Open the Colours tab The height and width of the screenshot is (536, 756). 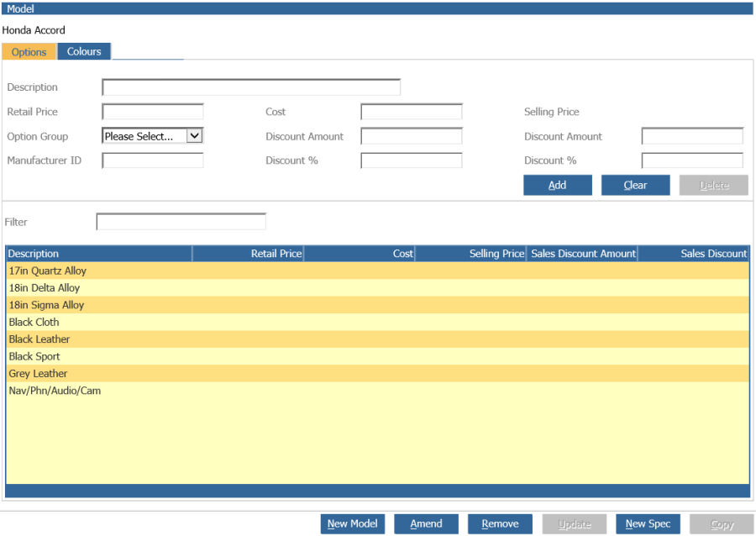pos(84,51)
